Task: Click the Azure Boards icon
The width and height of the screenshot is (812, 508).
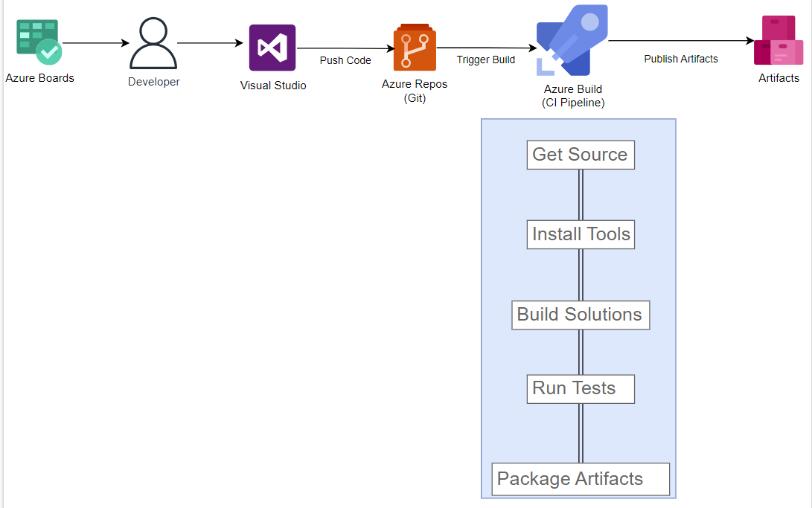Action: (39, 43)
